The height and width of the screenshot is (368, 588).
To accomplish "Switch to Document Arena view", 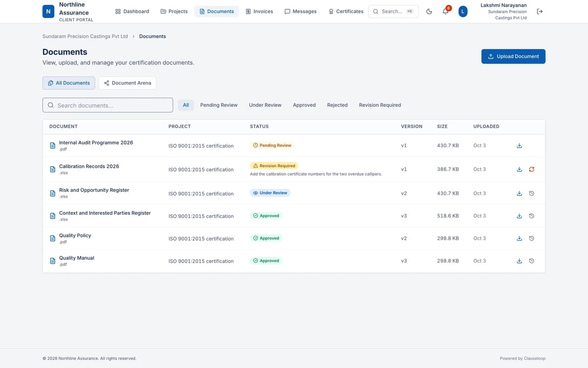I will coord(127,83).
